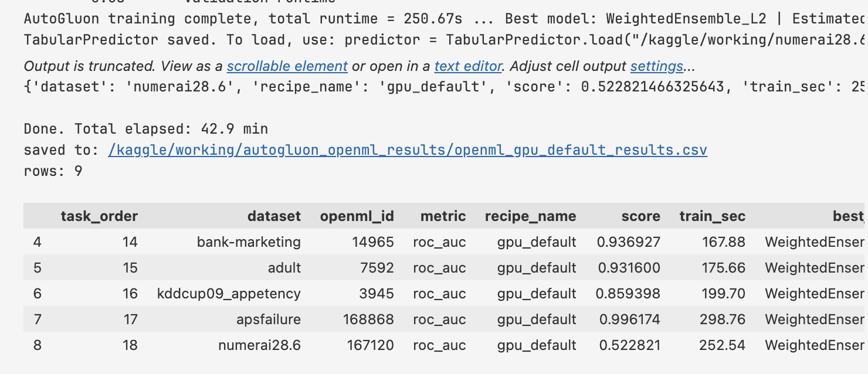Click the score value 0.996174
This screenshot has width=868, height=374.
coord(629,319)
